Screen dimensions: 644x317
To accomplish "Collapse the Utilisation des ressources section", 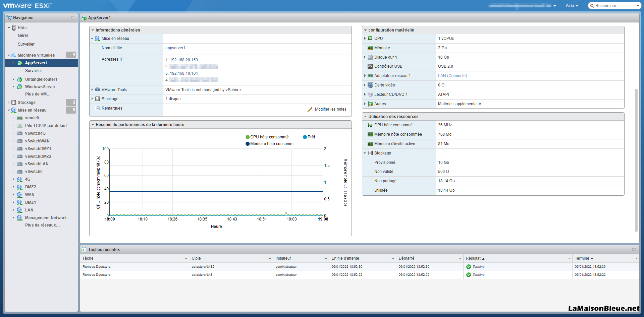I will pyautogui.click(x=365, y=117).
